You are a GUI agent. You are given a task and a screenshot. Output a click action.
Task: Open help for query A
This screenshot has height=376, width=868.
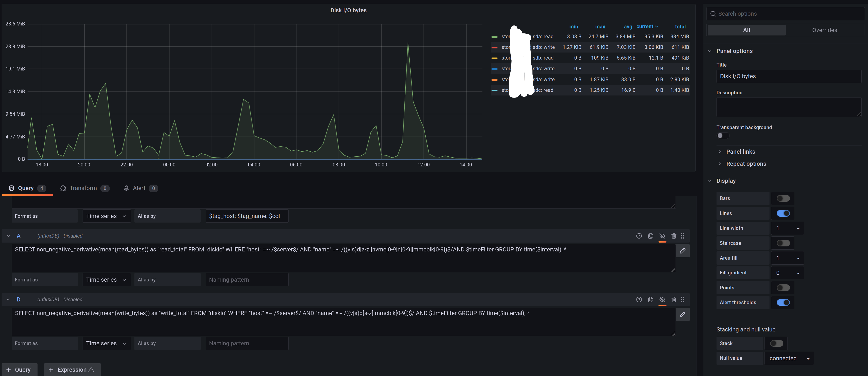point(639,236)
